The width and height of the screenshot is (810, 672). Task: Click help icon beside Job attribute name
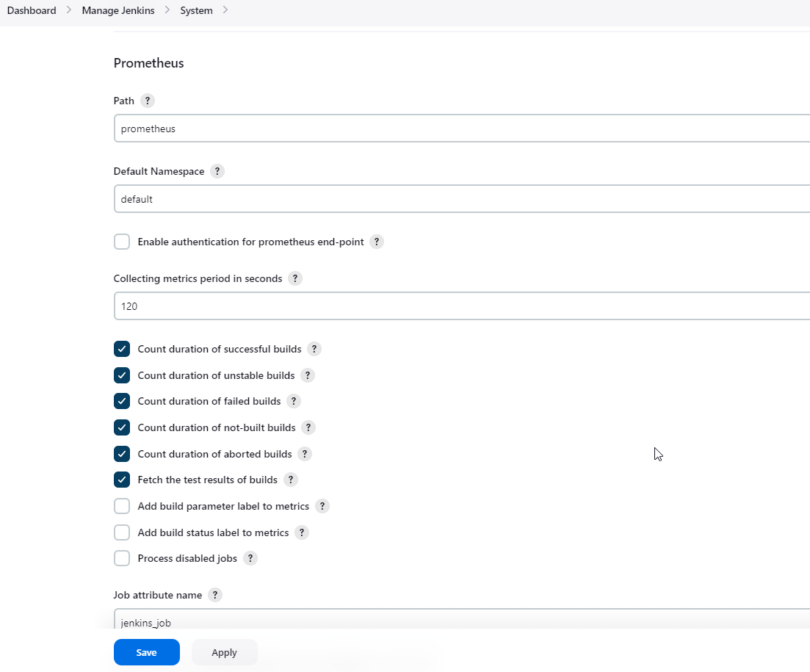click(x=215, y=595)
